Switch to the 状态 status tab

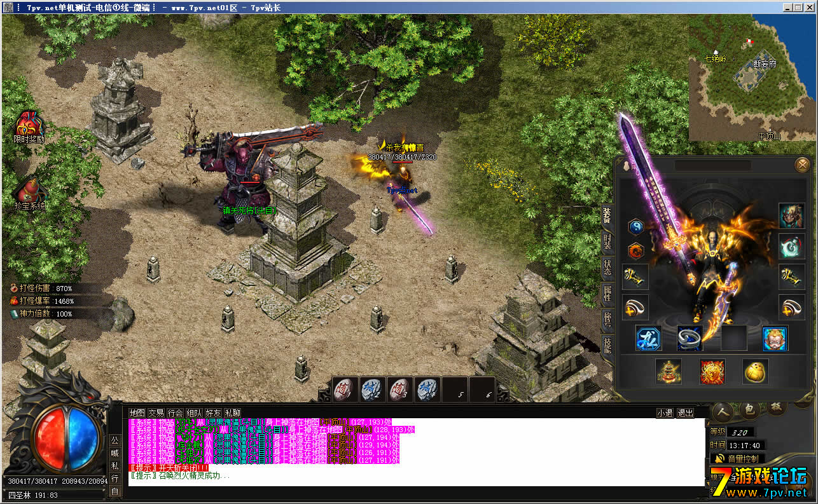(x=607, y=268)
